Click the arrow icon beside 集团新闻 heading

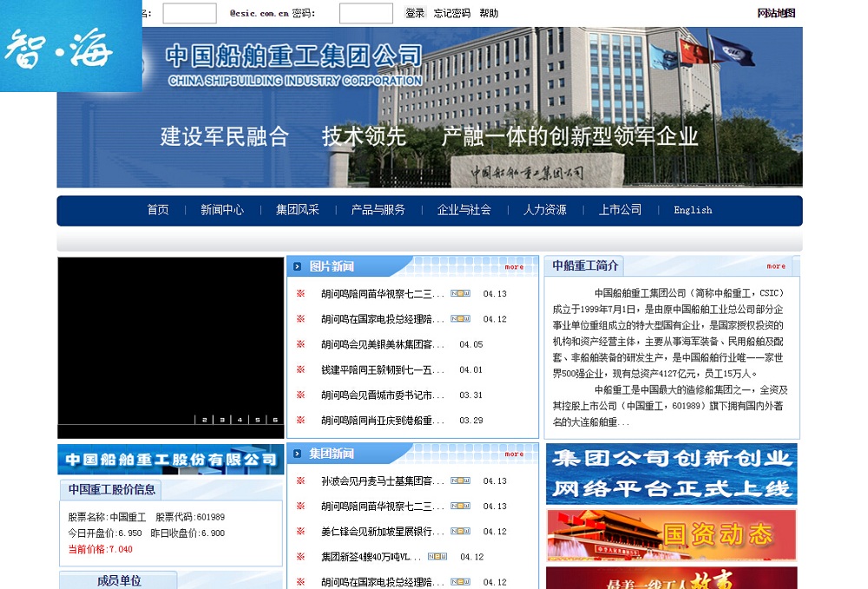[x=297, y=454]
